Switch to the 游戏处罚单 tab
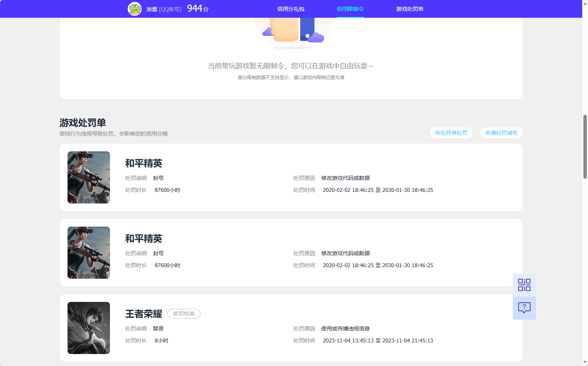 point(409,8)
